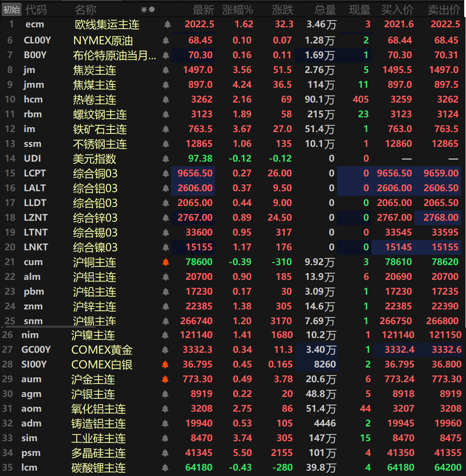Click the alert bell for 欧线集运主连
The image size is (466, 476).
click(x=168, y=24)
